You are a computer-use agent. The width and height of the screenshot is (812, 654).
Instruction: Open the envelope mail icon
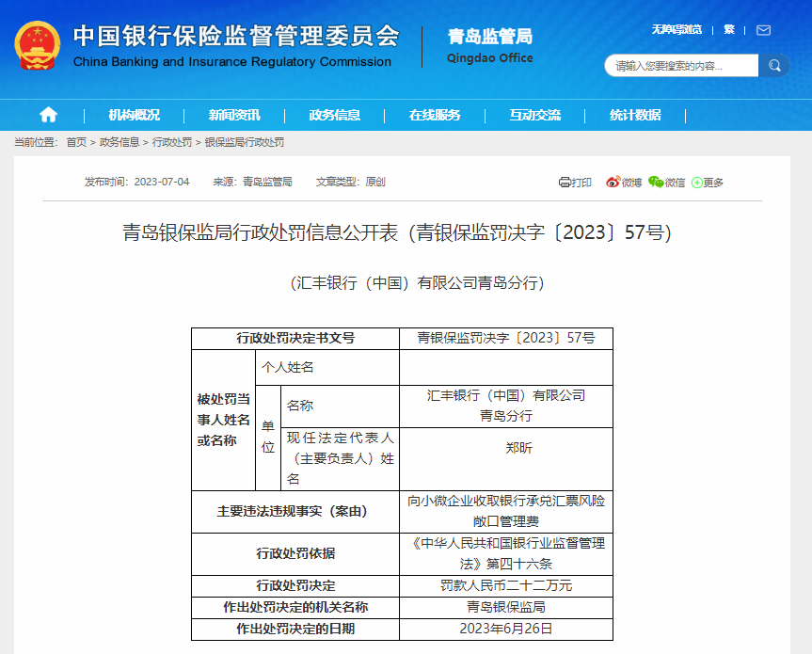[x=763, y=30]
